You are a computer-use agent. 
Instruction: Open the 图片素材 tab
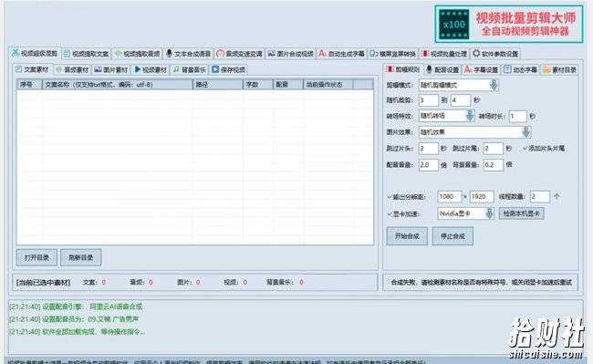click(x=111, y=70)
